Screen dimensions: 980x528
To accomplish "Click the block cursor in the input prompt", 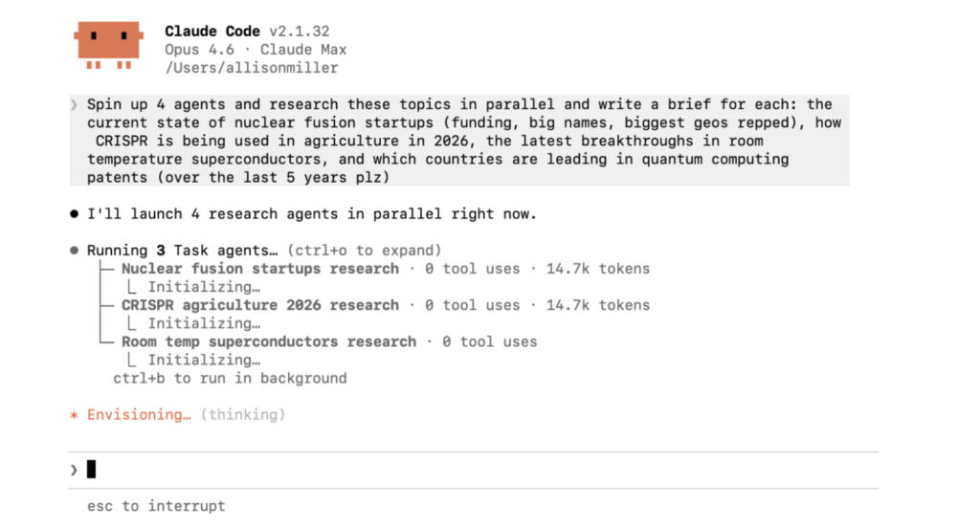I will [92, 470].
